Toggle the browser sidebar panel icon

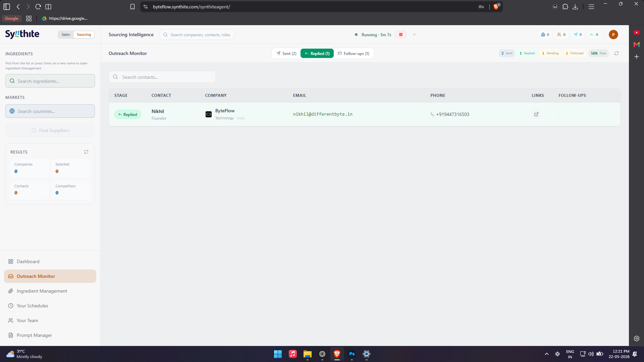[x=7, y=7]
